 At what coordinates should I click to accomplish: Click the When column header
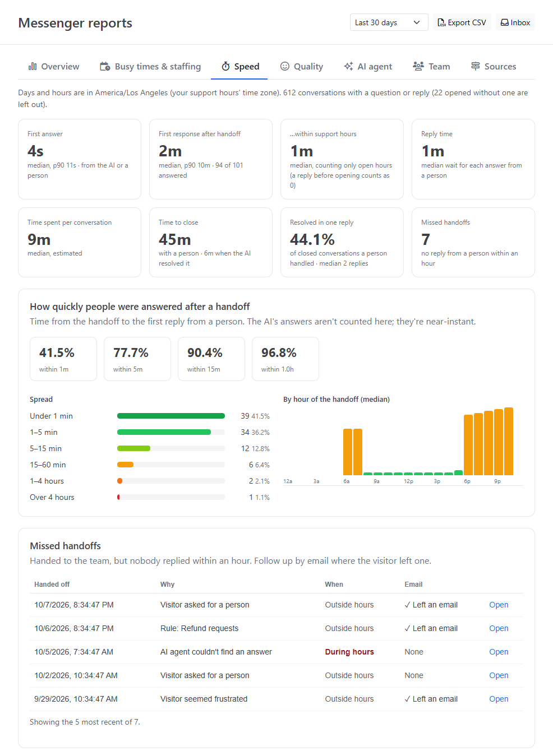tap(334, 584)
